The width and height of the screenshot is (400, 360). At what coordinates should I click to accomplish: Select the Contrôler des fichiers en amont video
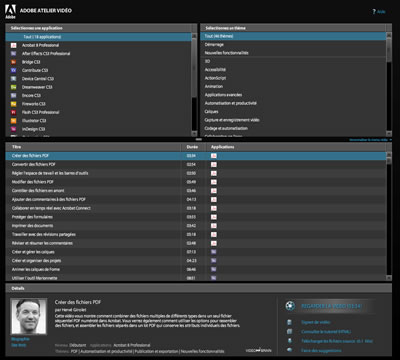[x=196, y=191]
